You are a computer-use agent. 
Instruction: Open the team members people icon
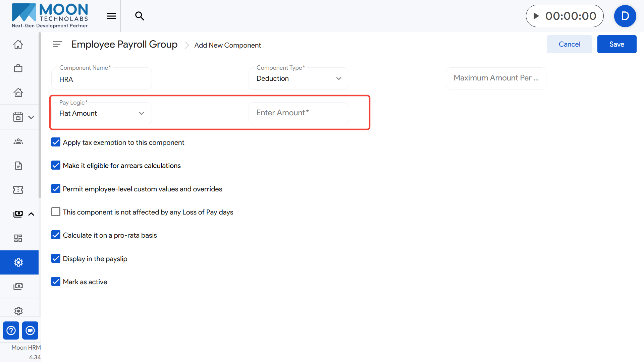coord(18,141)
